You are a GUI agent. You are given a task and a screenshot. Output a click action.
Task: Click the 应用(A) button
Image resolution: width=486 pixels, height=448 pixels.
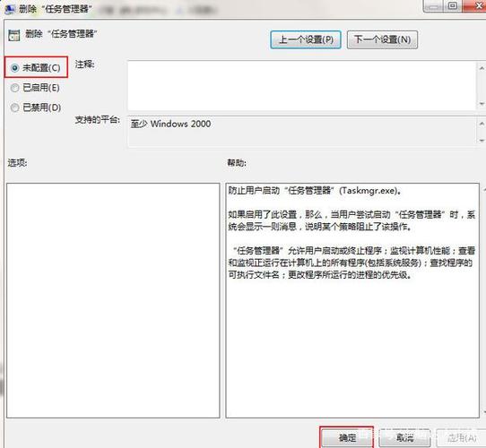tap(462, 437)
